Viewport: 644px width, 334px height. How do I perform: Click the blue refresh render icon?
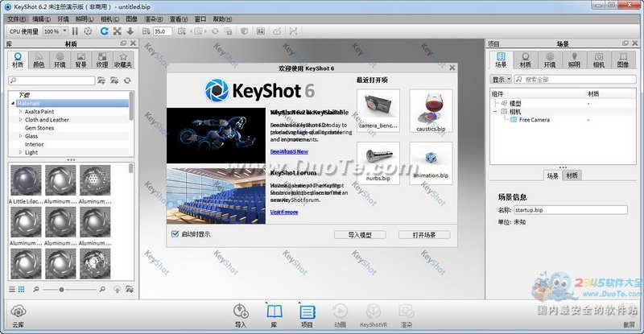[x=105, y=31]
